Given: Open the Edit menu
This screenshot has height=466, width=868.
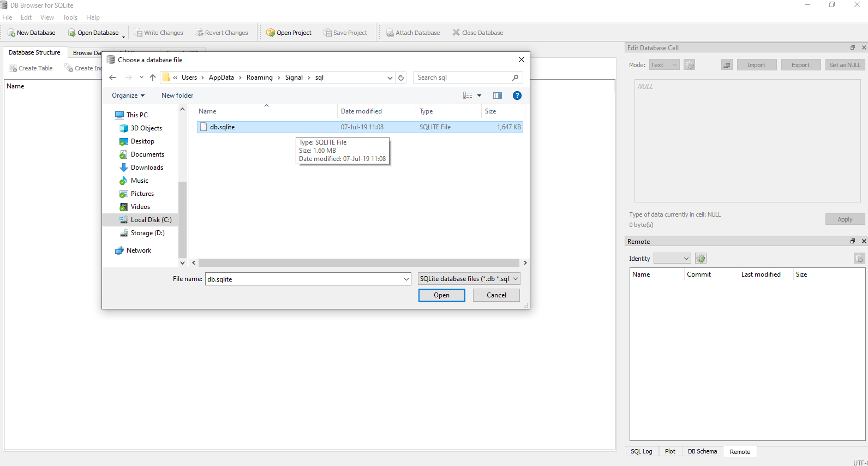Looking at the screenshot, I should pos(26,17).
